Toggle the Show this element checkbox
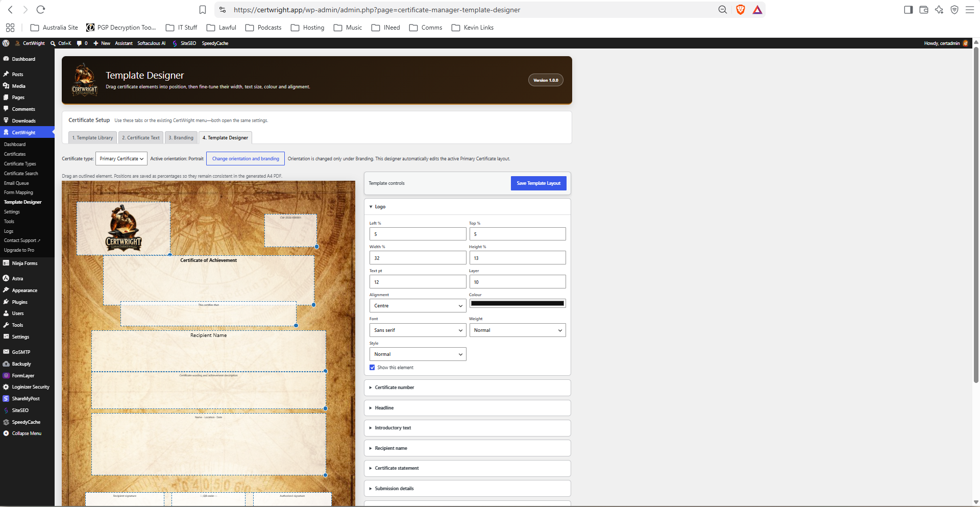The width and height of the screenshot is (980, 507). pos(372,368)
